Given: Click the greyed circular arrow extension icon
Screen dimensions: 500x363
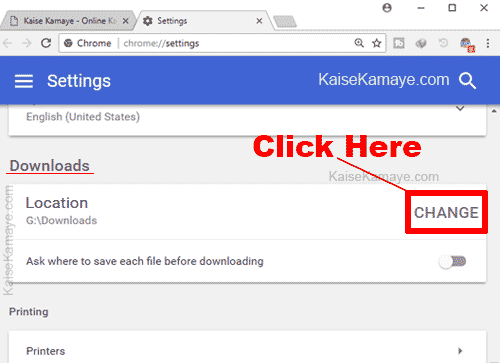Looking at the screenshot, I should click(x=443, y=43).
